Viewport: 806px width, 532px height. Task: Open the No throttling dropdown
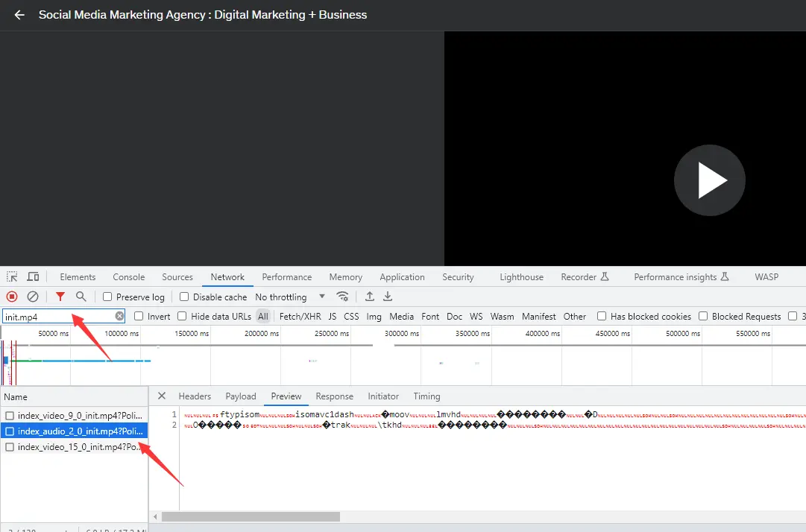pyautogui.click(x=290, y=297)
